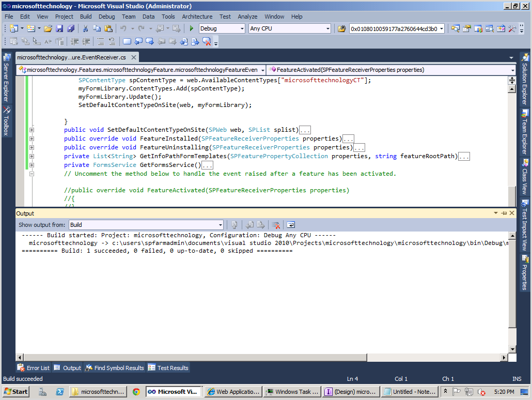Open the Any CPU platform dropdown
This screenshot has width=532, height=400.
click(328, 29)
